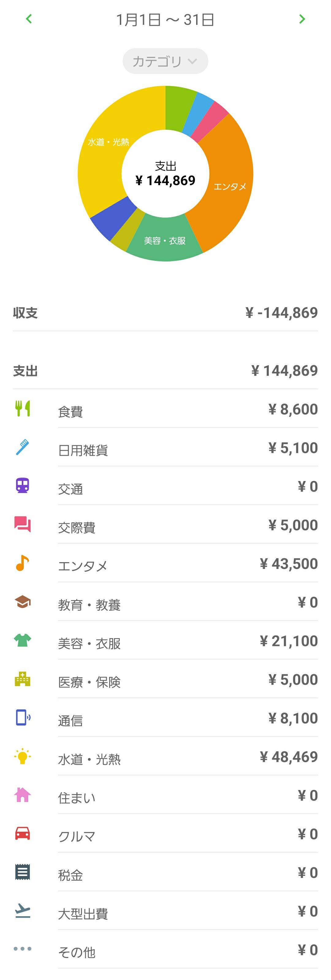Open the 住まい category row
This screenshot has height=980, width=331.
click(x=187, y=797)
